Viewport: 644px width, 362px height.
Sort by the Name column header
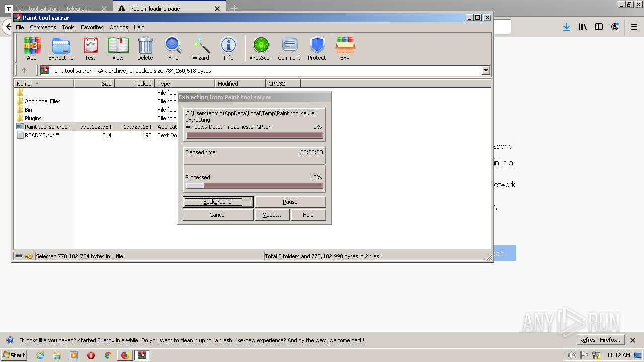(44, 84)
